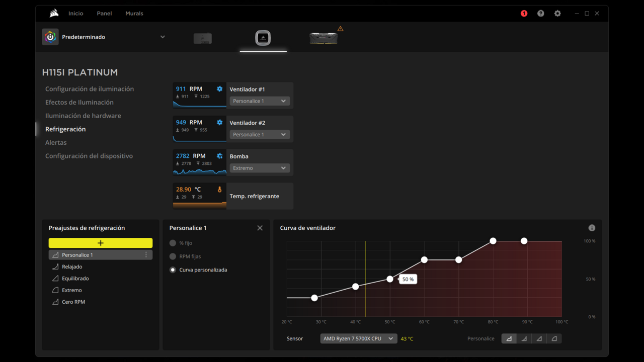Apply the second Personalice curve shape icon

coord(524,338)
